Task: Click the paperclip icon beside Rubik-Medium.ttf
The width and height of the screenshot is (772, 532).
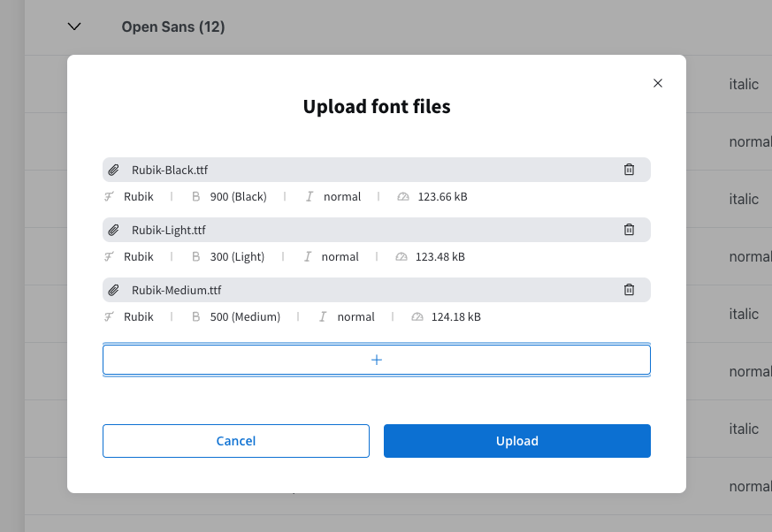Action: click(x=114, y=290)
